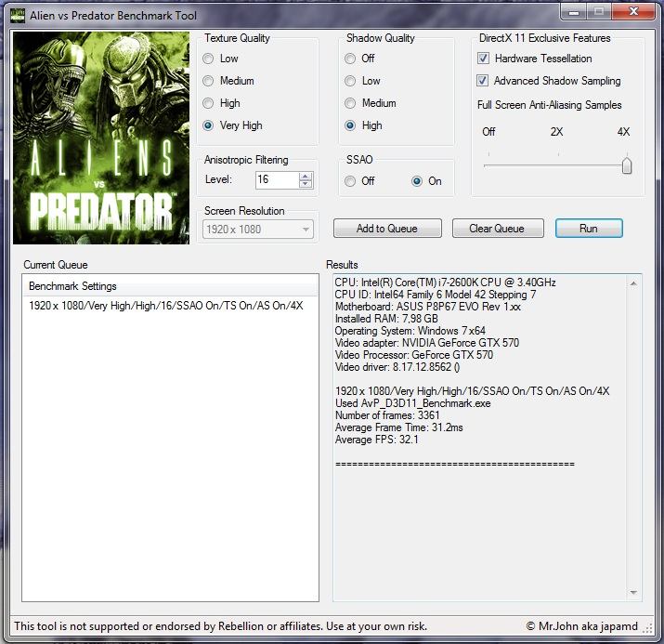Viewport: 664px width, 644px height.
Task: Click the Average Frame Time: 31.2ms line
Action: 399,427
